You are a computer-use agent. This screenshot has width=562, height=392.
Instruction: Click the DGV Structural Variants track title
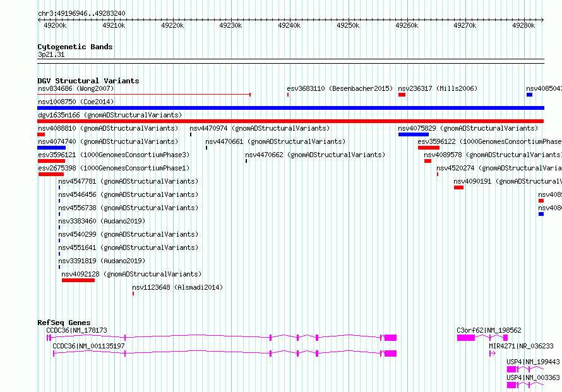click(x=88, y=81)
